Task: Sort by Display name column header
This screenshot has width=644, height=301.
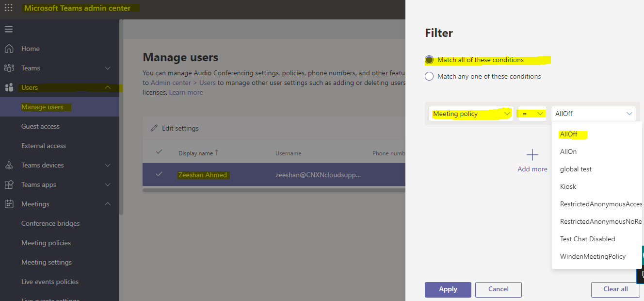Action: click(x=195, y=153)
